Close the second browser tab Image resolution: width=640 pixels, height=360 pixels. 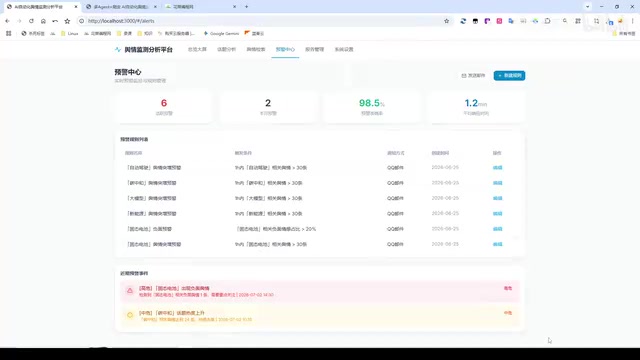point(155,7)
